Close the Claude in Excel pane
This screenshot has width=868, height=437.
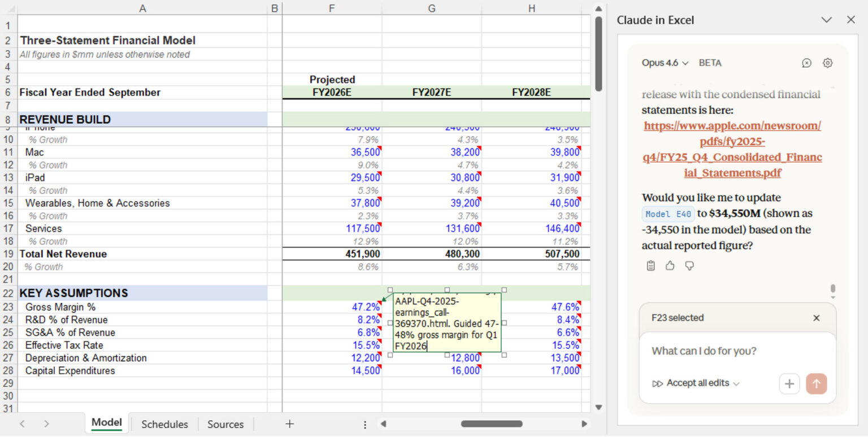point(850,20)
